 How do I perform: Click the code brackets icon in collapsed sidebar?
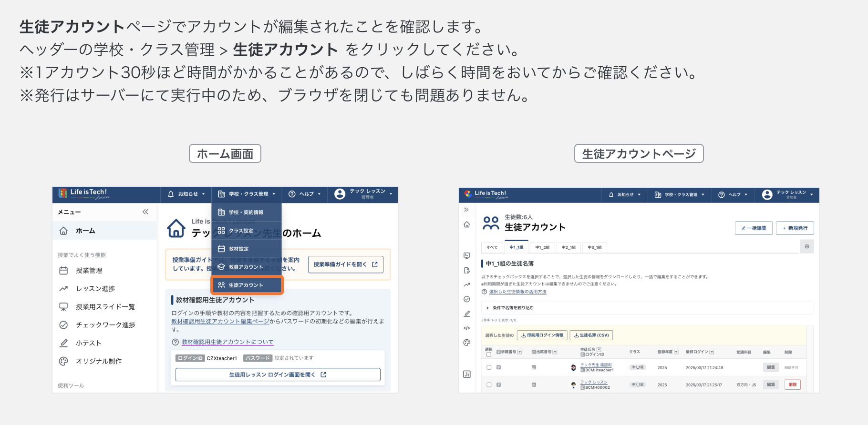467,328
